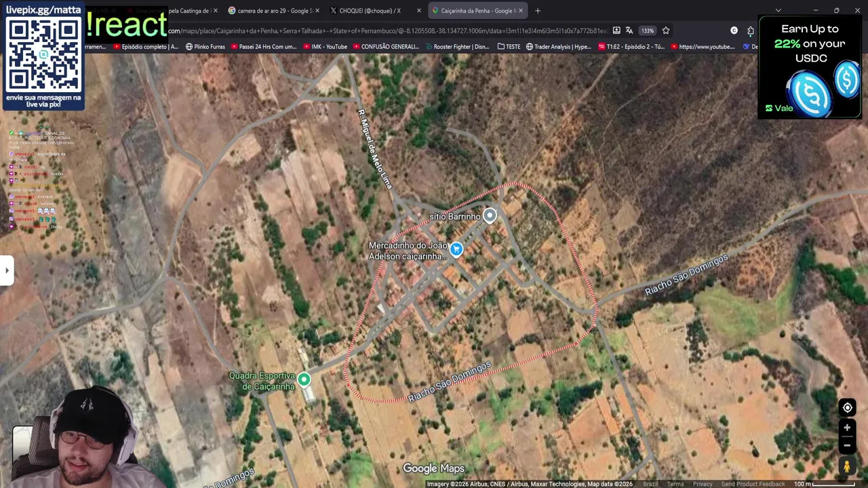
Task: Close the CHOQUEI X tab
Action: tap(418, 10)
